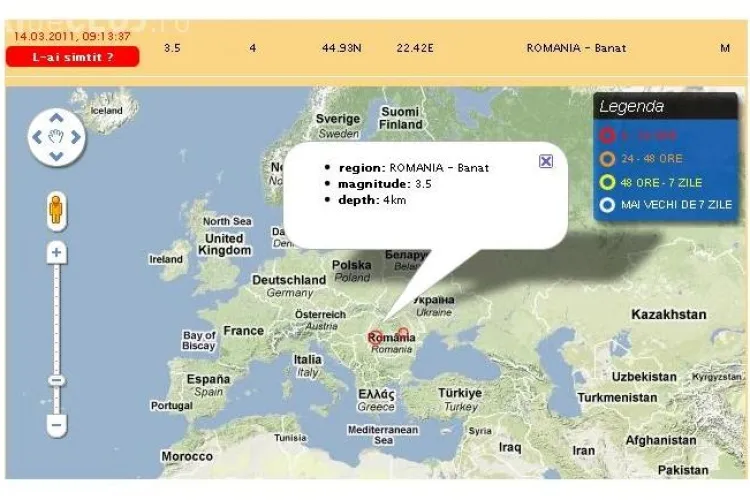Click the Bay of Biscay label
Screen dimensions: 750x500
point(199,340)
